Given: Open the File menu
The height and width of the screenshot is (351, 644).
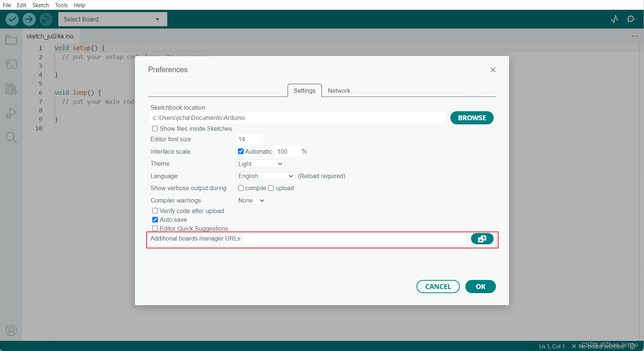Looking at the screenshot, I should pos(7,5).
